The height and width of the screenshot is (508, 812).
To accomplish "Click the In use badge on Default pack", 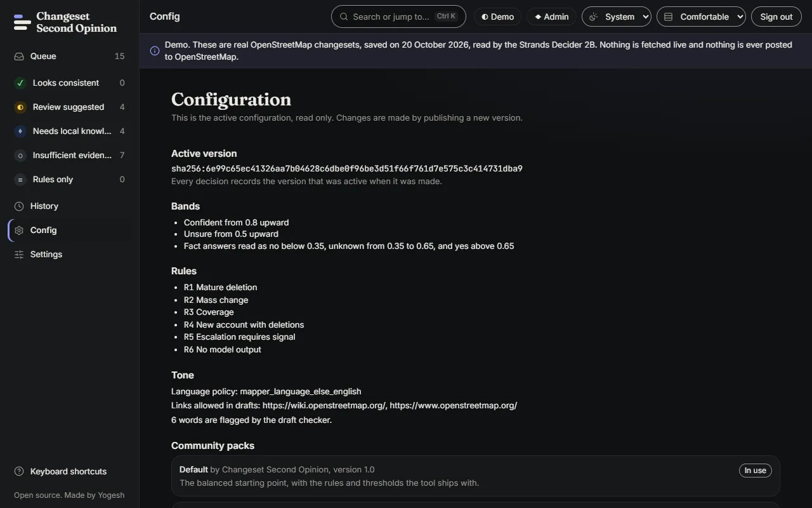I will point(755,471).
